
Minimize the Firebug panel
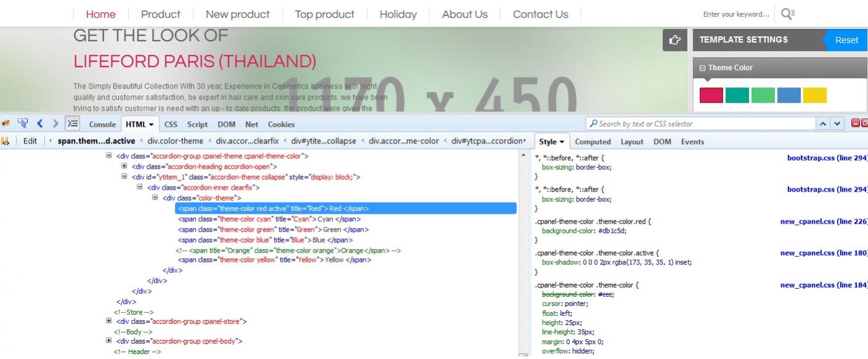pyautogui.click(x=855, y=123)
